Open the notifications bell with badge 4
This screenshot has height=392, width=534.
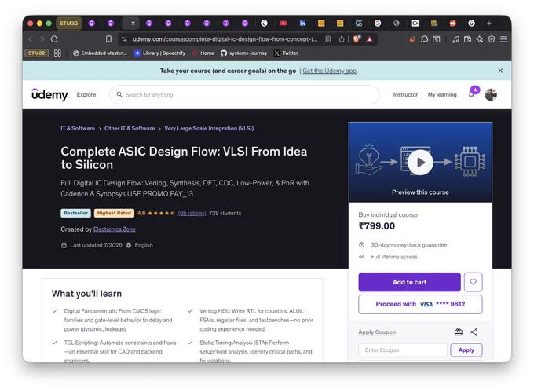[471, 94]
